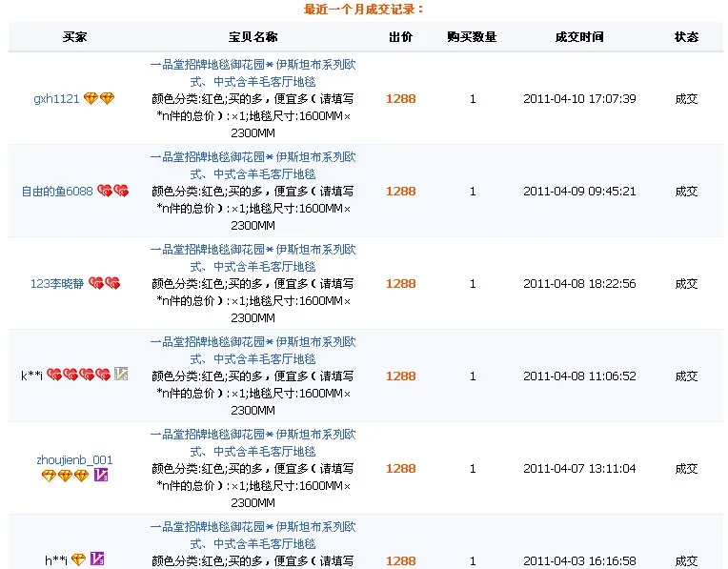Open the item title link in 自由的鱼6088's row
The height and width of the screenshot is (569, 728).
pyautogui.click(x=253, y=165)
